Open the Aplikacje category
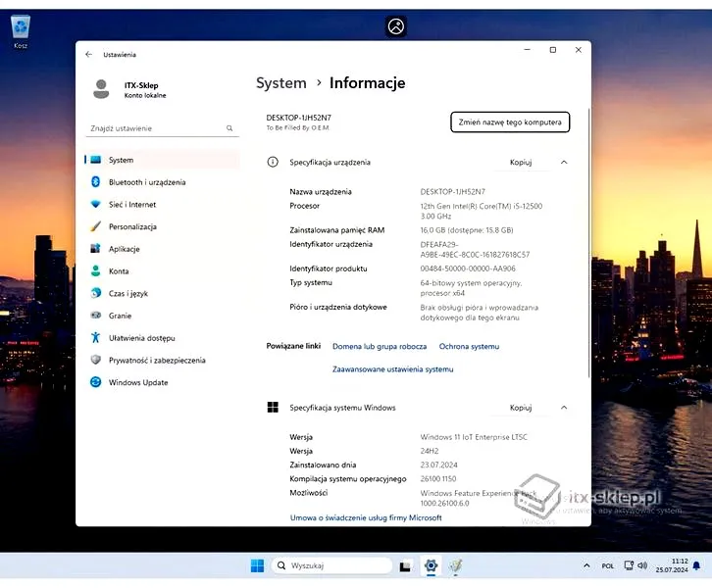The height and width of the screenshot is (588, 712). [x=162, y=249]
